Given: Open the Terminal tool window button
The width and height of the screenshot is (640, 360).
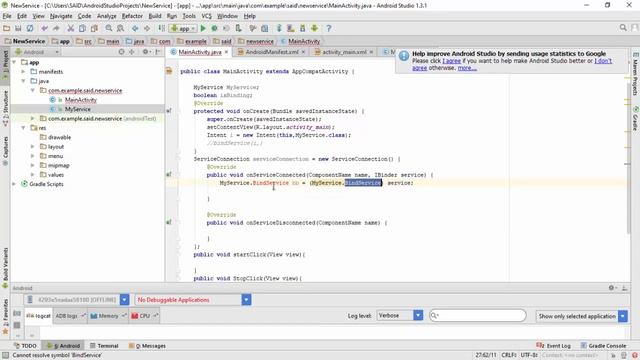Looking at the screenshot, I should pyautogui.click(x=104, y=345).
